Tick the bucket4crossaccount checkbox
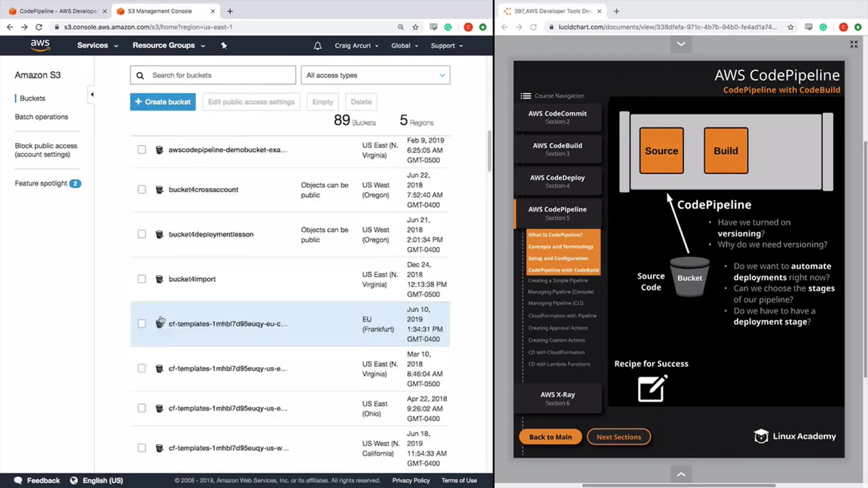The image size is (868, 488). click(142, 189)
